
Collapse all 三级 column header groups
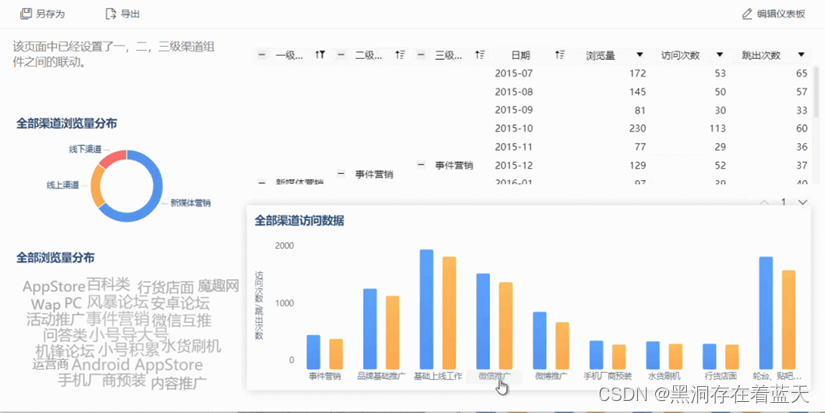pos(421,55)
